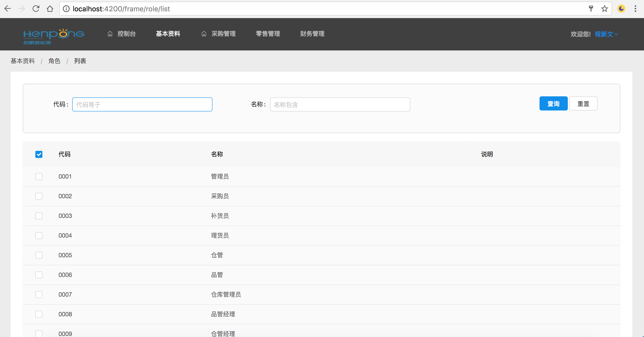The width and height of the screenshot is (644, 337).
Task: Check the row 0001 管理员 checkbox
Action: [x=39, y=177]
